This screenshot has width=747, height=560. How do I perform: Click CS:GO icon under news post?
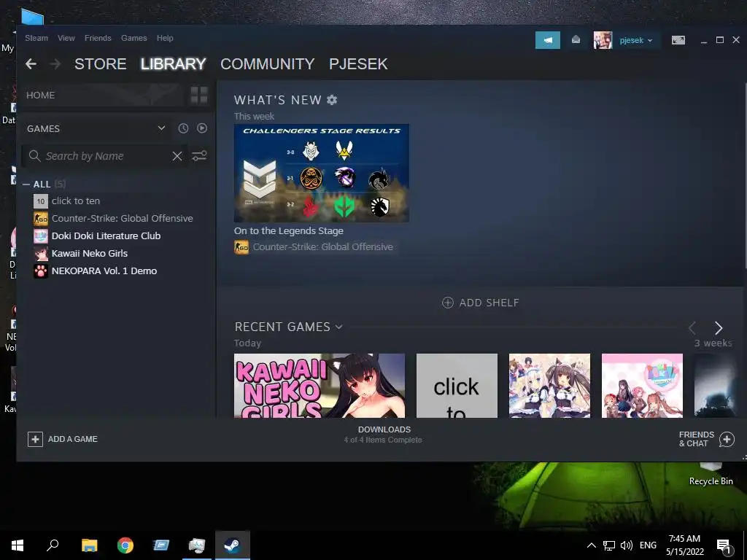tap(241, 247)
